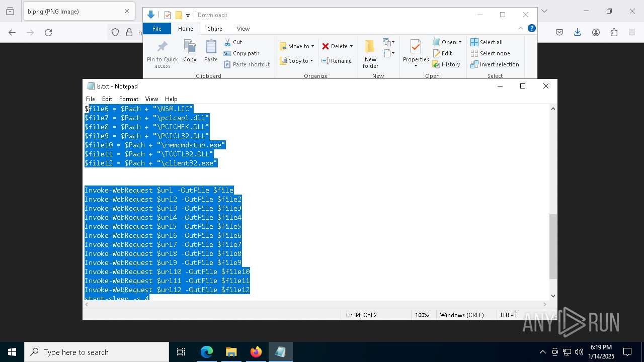The height and width of the screenshot is (362, 644).
Task: Click the Properties icon
Action: pos(416,47)
